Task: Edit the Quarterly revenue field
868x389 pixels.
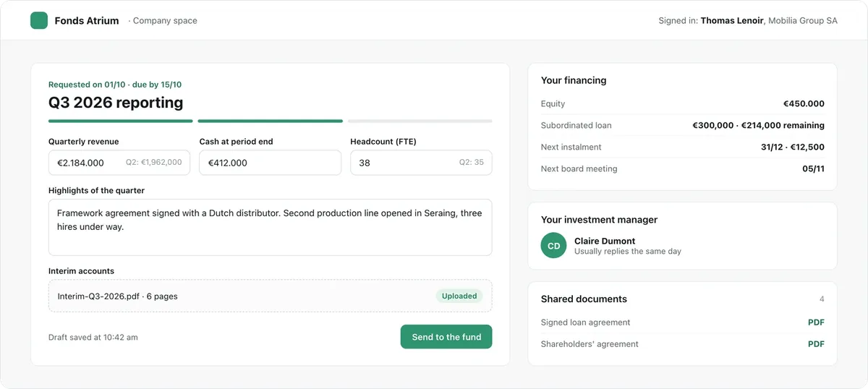Action: pyautogui.click(x=119, y=163)
